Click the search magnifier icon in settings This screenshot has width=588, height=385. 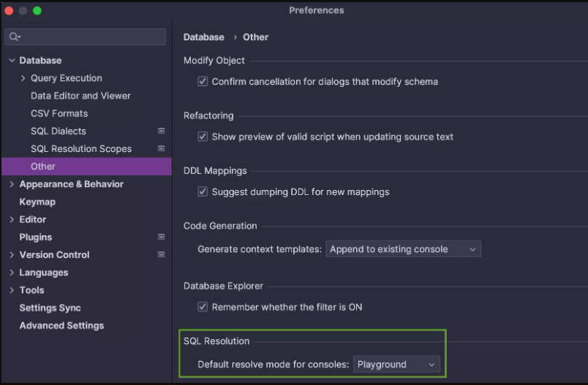(x=14, y=37)
